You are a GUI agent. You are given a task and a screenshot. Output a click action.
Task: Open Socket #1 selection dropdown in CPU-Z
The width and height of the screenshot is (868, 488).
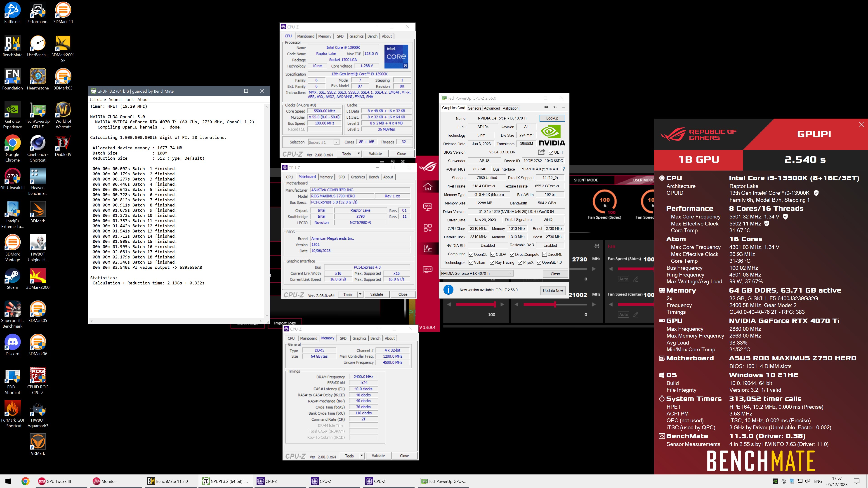[323, 143]
